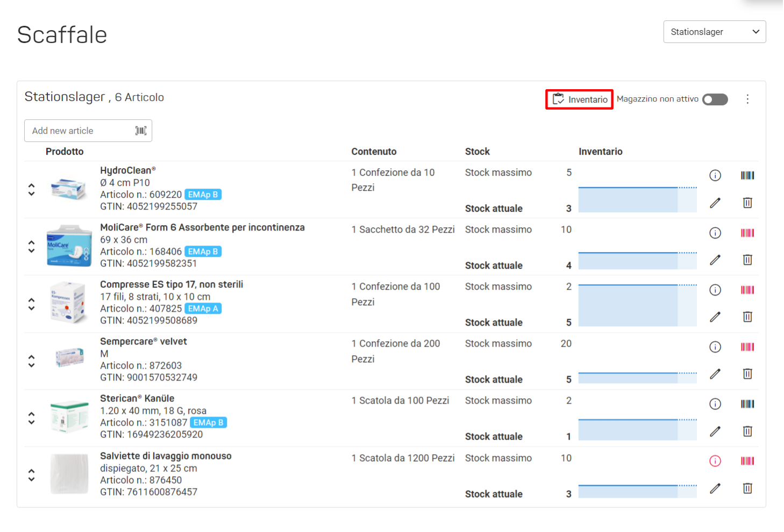
Task: Click inventory bar for Compresse ES tipo 17
Action: (638, 305)
